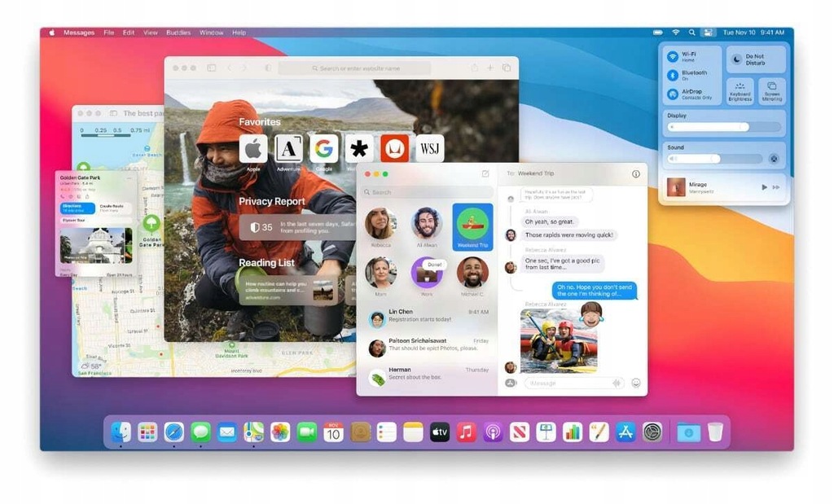Play Mirage in Control Center
Screen dimensions: 834x504
(764, 187)
